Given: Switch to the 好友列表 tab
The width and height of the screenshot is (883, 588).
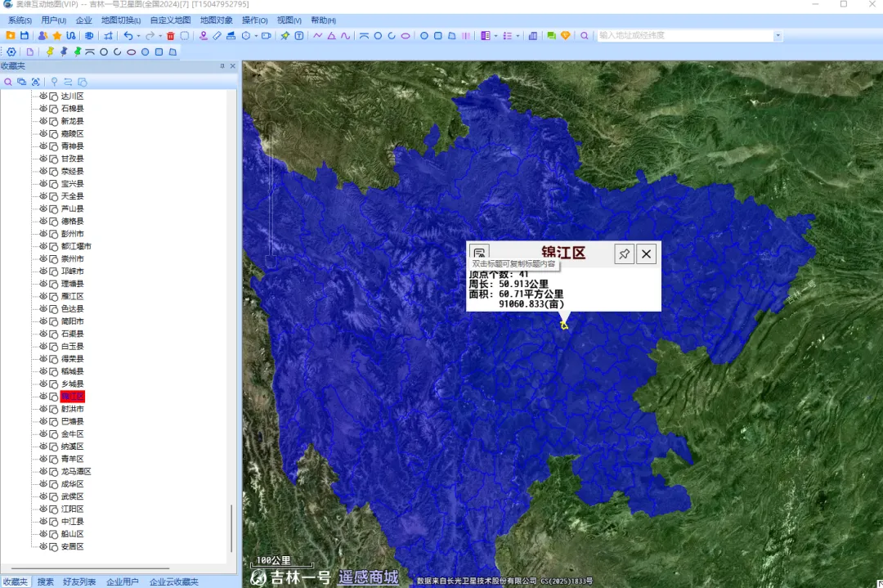Looking at the screenshot, I should coord(79,581).
